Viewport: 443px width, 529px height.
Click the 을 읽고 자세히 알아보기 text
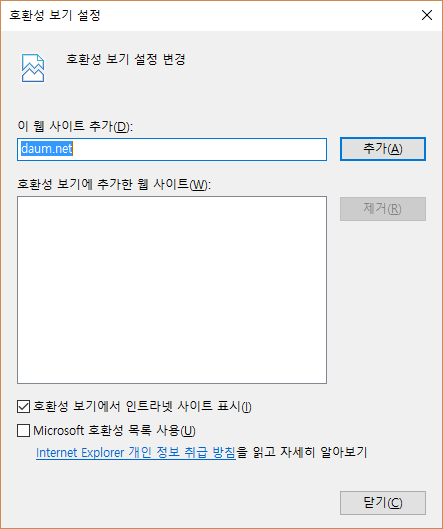pyautogui.click(x=301, y=452)
